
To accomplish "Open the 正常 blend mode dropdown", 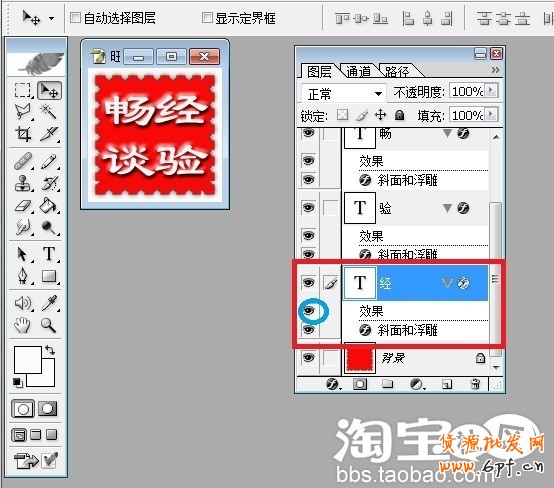I will (x=344, y=94).
